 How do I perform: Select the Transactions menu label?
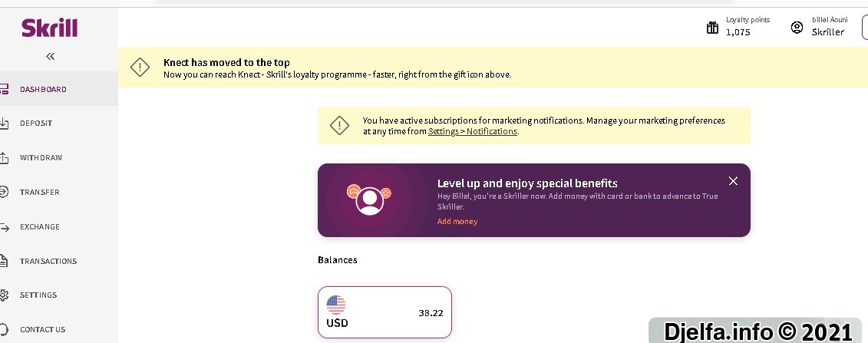[x=48, y=261]
